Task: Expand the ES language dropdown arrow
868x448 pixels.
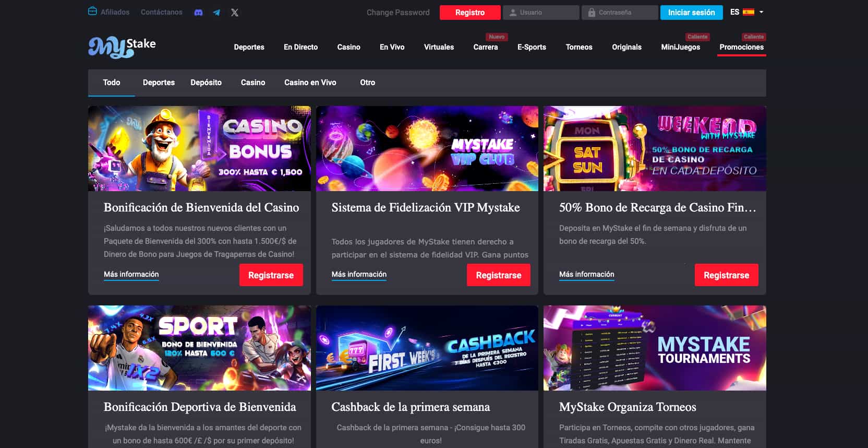Action: click(761, 12)
